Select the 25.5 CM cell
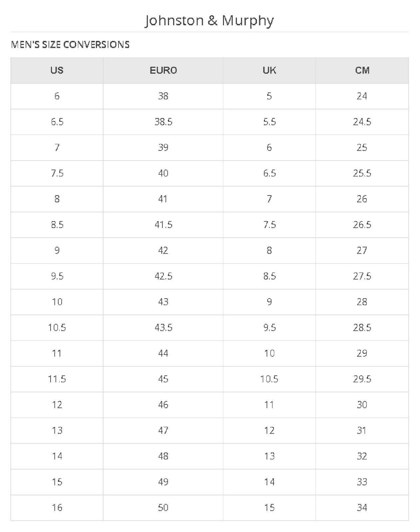This screenshot has height=532, width=420. pos(362,173)
